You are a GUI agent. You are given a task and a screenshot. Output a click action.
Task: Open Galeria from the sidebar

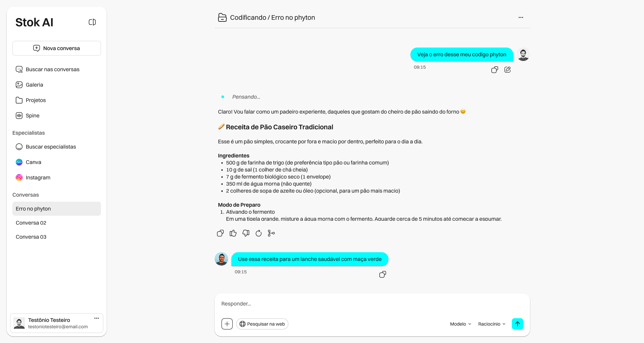click(x=34, y=85)
